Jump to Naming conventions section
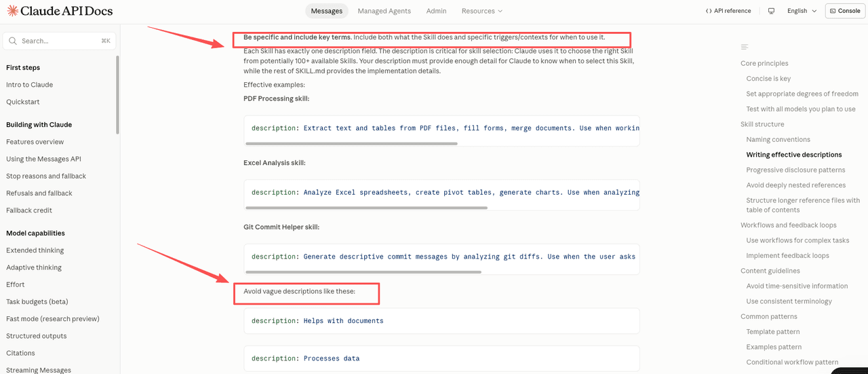The height and width of the screenshot is (374, 868). [778, 139]
